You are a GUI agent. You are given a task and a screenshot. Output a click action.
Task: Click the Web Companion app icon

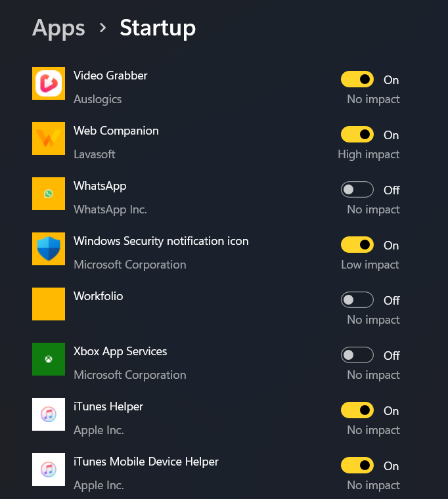point(49,139)
